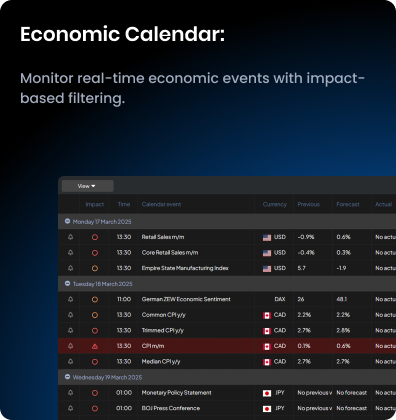Click impact icon of German ZEW Economic Sentiment

(x=95, y=300)
